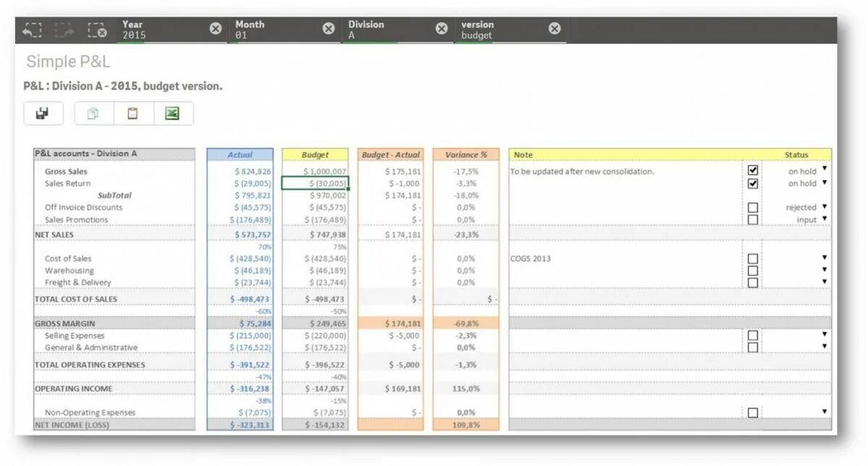Click the save data icon button
The height and width of the screenshot is (466, 868).
pyautogui.click(x=43, y=114)
